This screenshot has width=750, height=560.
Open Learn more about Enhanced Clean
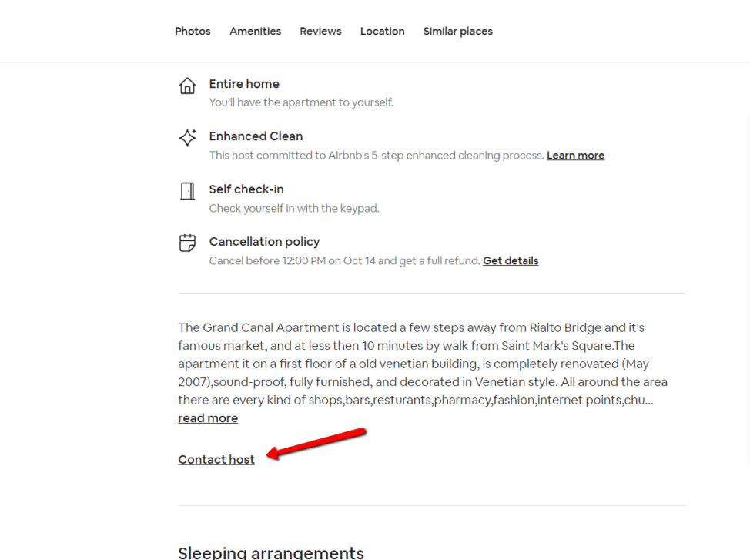575,156
